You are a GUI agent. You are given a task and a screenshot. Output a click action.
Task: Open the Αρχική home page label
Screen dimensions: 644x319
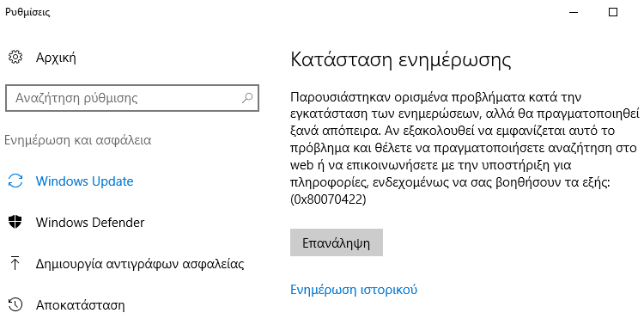point(56,58)
